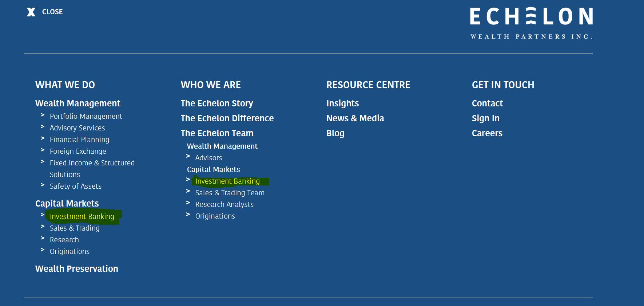Image resolution: width=644 pixels, height=306 pixels.
Task: Open the Financial Planning page
Action: tap(79, 140)
